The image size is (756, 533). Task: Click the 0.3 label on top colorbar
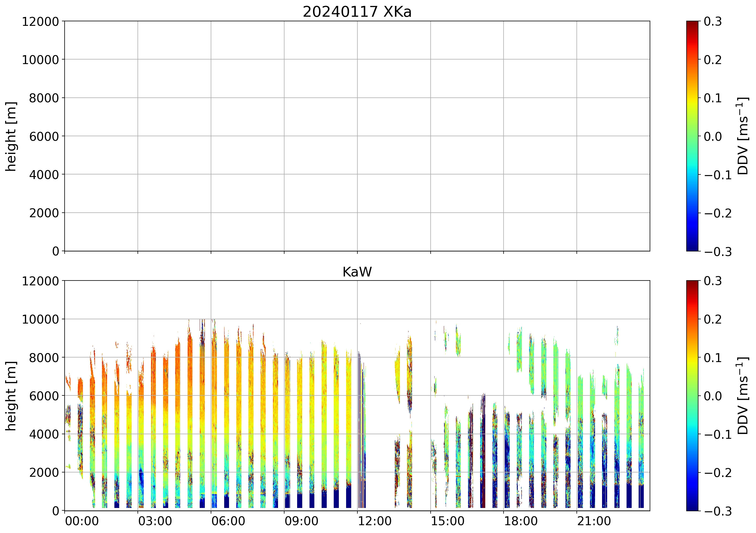(713, 22)
